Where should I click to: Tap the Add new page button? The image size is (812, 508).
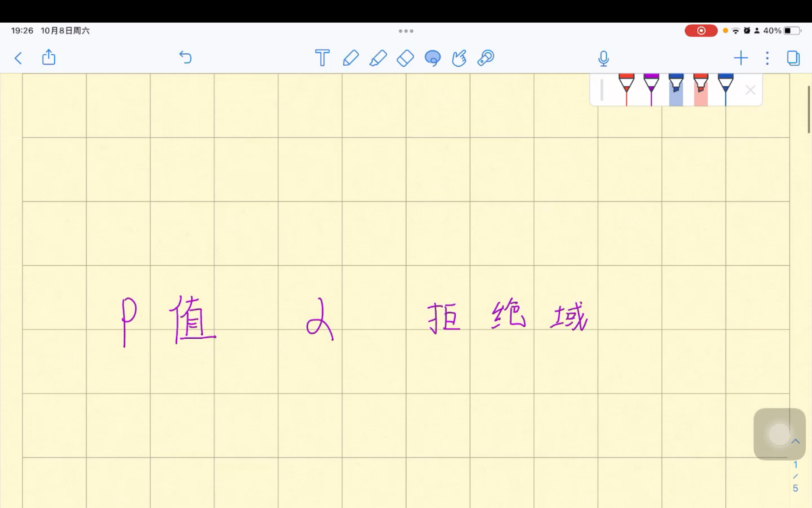740,58
